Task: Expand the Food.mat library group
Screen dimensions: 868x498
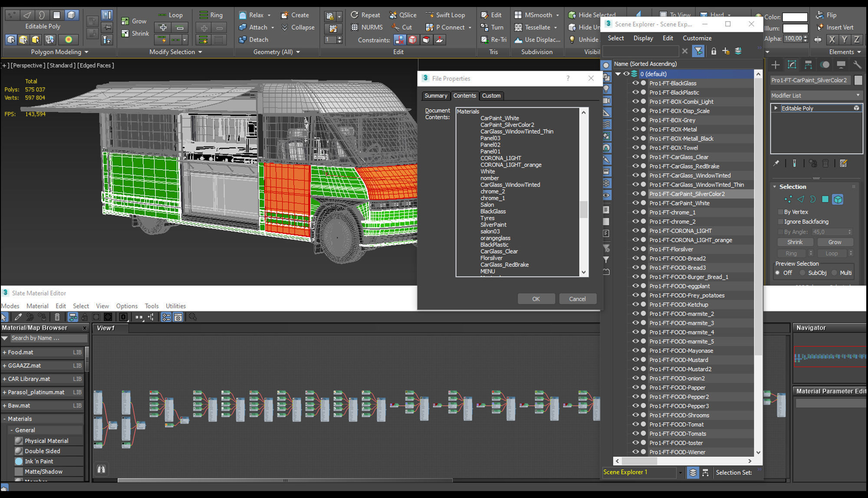Action: point(4,352)
